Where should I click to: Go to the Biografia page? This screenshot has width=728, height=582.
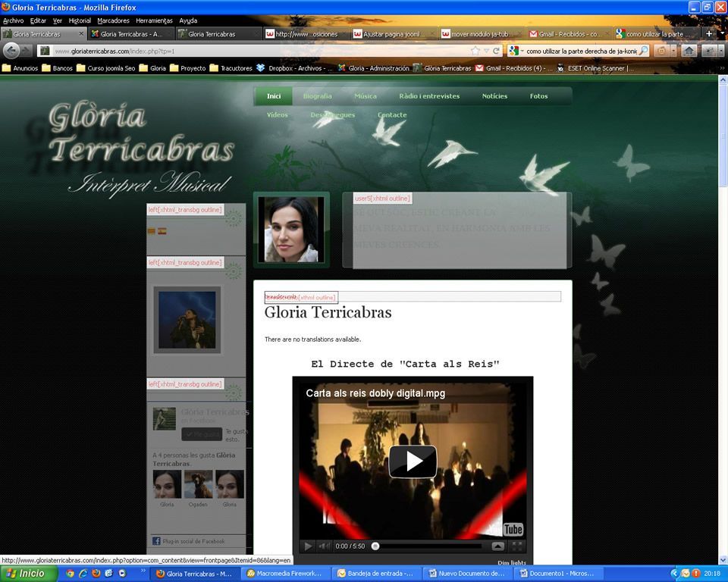point(318,96)
